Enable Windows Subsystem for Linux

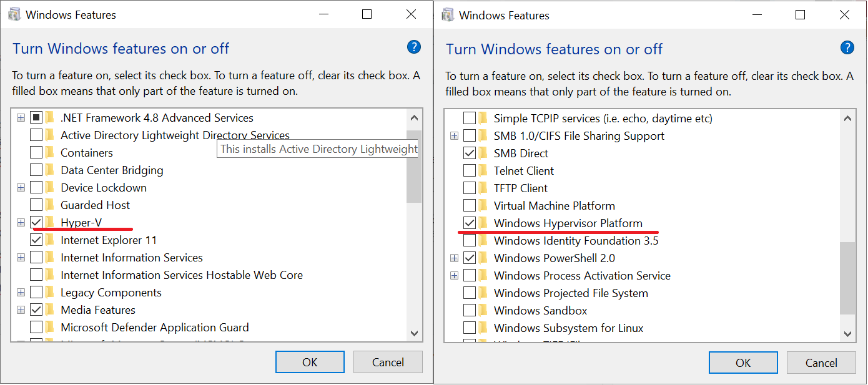click(470, 328)
